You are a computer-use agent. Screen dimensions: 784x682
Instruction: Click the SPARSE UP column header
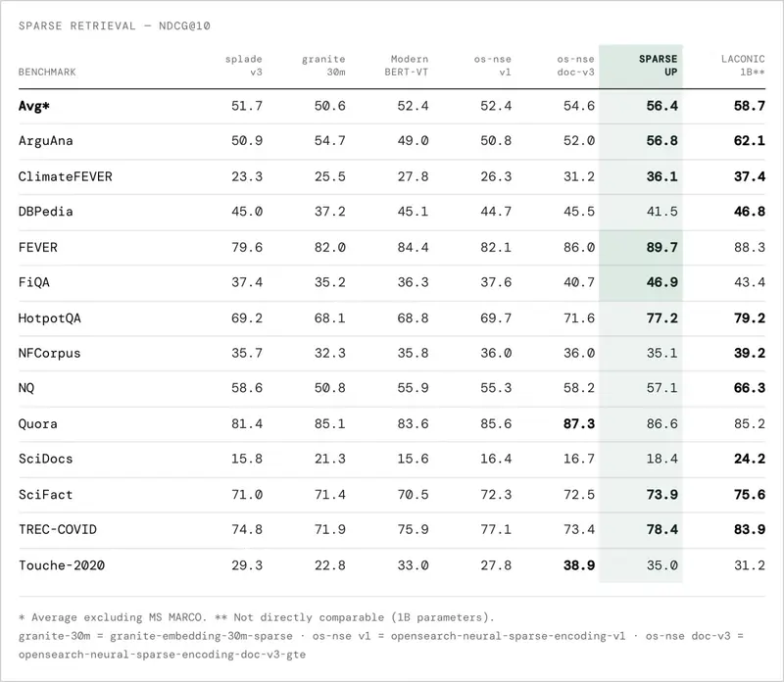[658, 66]
